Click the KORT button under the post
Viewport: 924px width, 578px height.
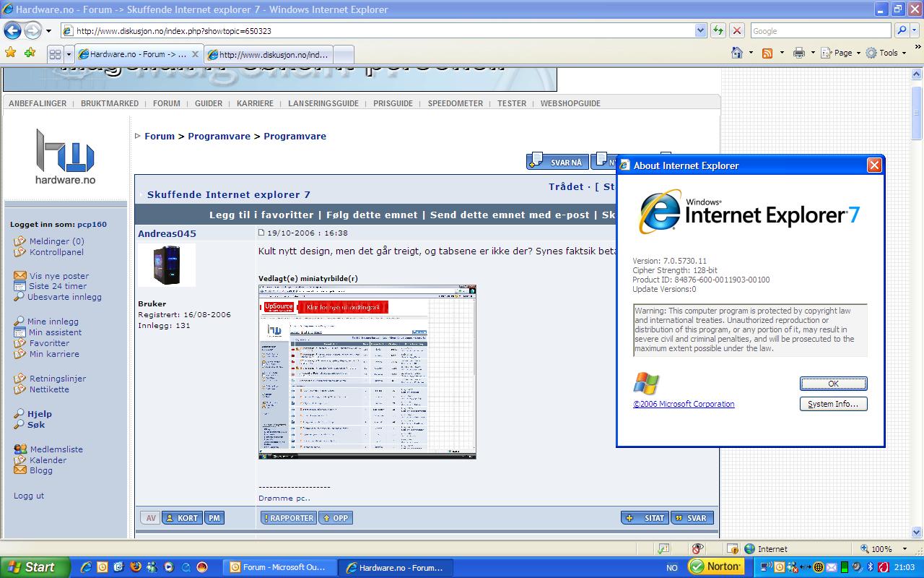[x=182, y=518]
